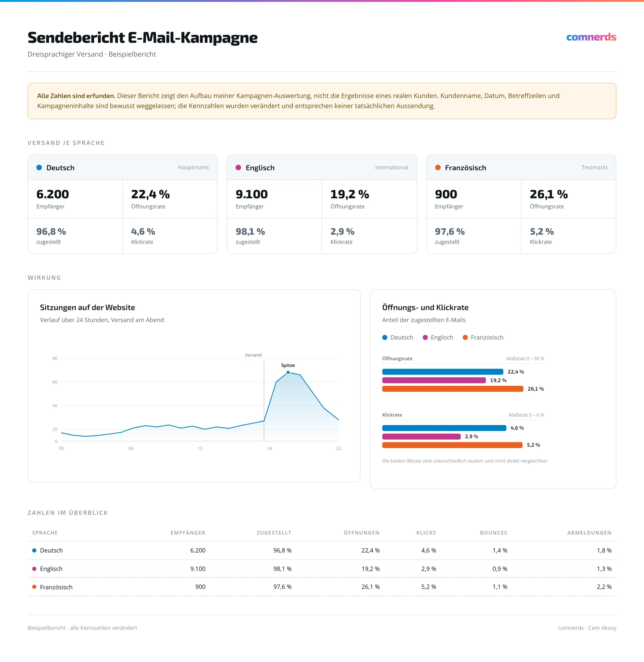This screenshot has height=662, width=644.
Task: Click the 1,1 % Bounces cell for Französisch
Action: tap(500, 587)
